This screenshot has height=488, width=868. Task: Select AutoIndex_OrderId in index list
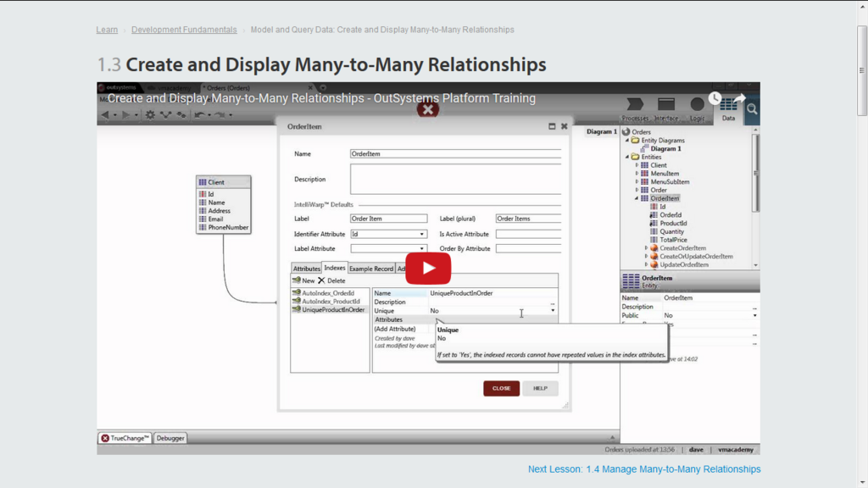coord(328,293)
